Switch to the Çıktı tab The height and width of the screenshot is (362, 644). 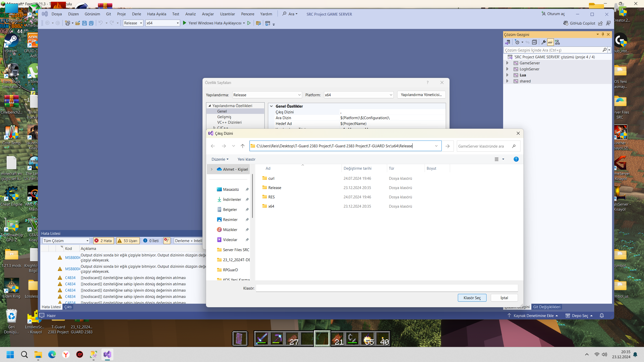tap(68, 307)
